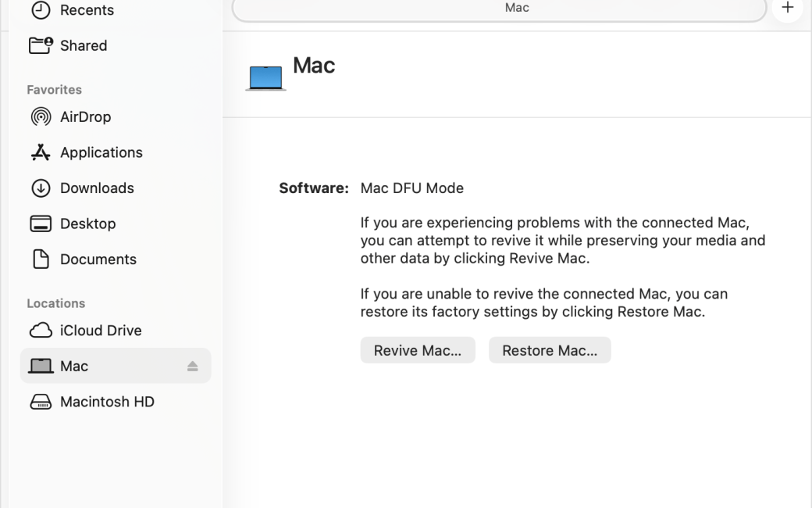This screenshot has width=812, height=508.
Task: Click the Documents page icon
Action: (x=41, y=259)
